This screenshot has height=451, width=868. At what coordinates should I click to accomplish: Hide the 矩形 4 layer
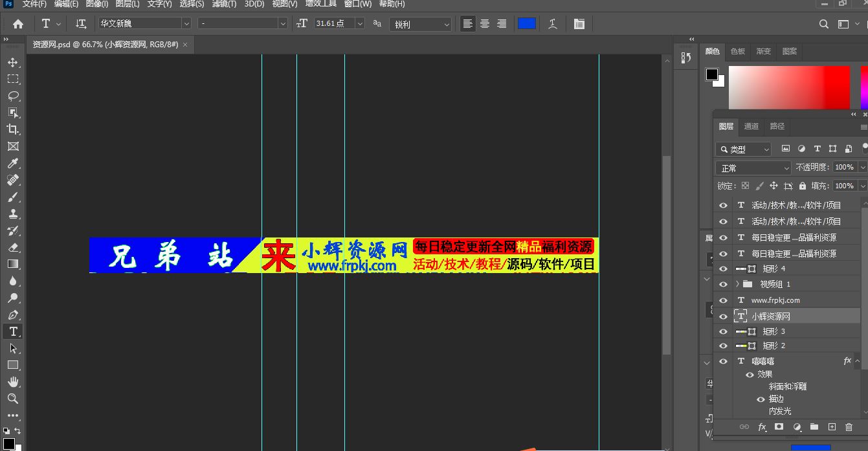(724, 269)
